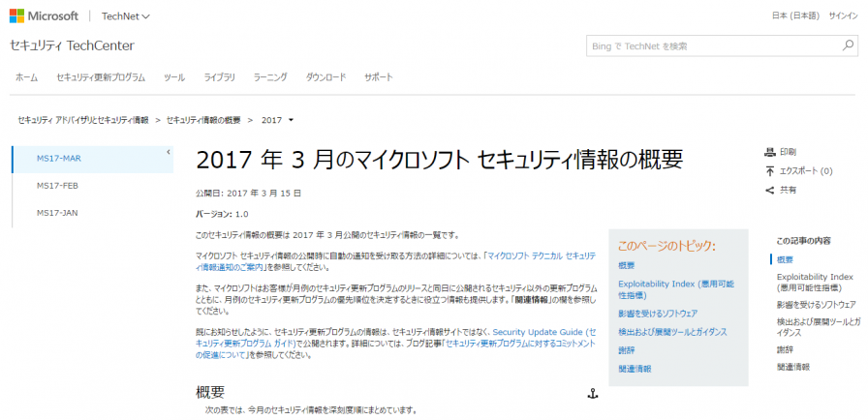Click the Microsoft logo
The height and width of the screenshot is (420, 868).
pyautogui.click(x=45, y=16)
